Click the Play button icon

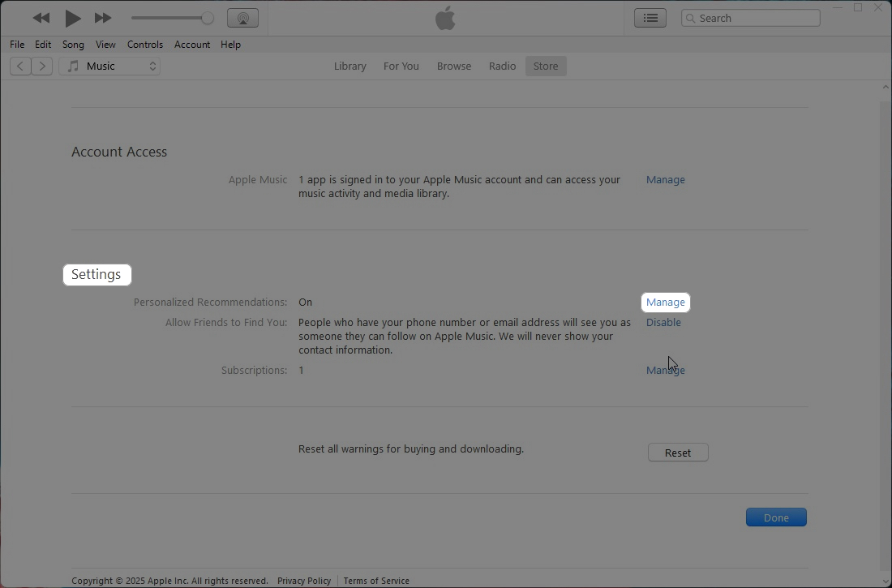point(72,18)
